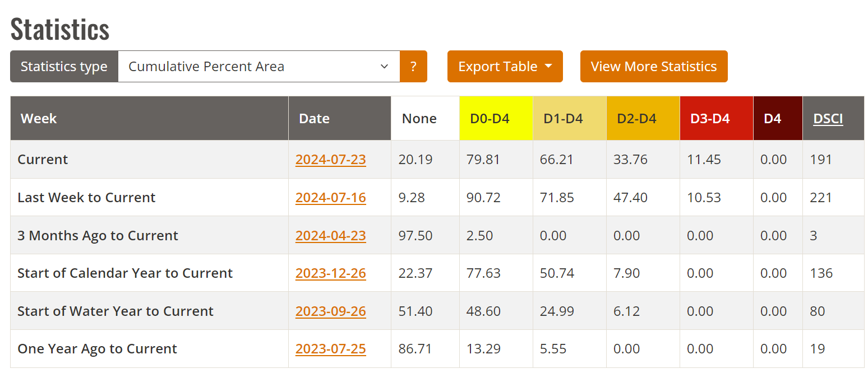Open the Statistics type dropdown
Image resolution: width=868 pixels, height=373 pixels.
tap(259, 66)
